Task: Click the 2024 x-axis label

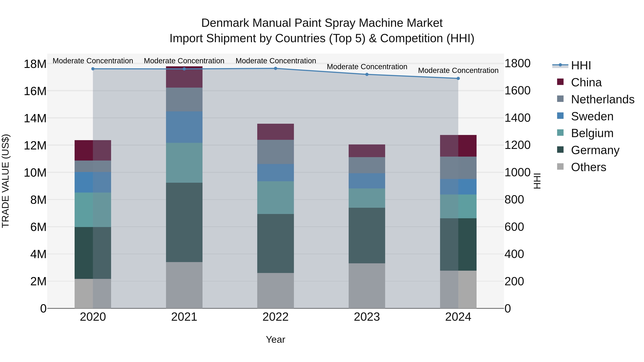Action: coord(458,317)
